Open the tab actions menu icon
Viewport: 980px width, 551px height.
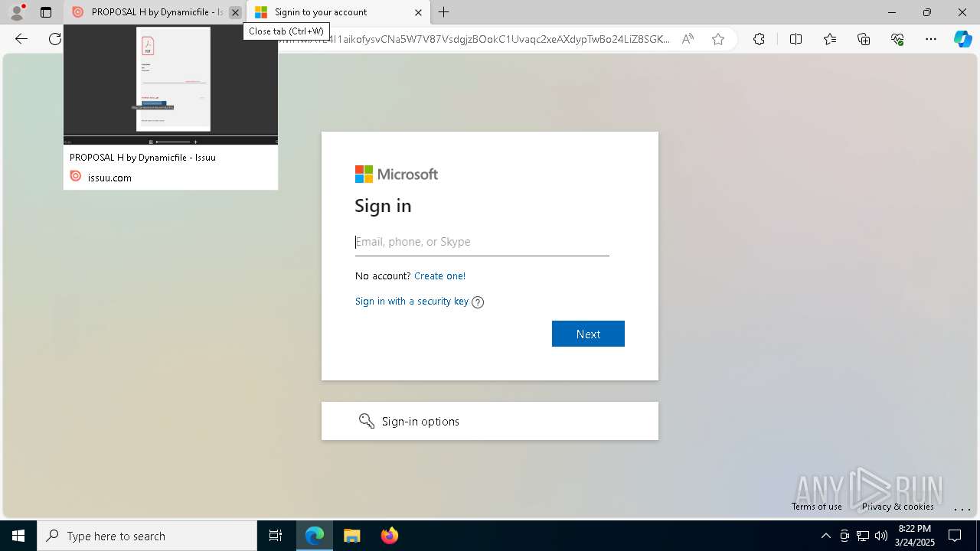click(x=46, y=12)
